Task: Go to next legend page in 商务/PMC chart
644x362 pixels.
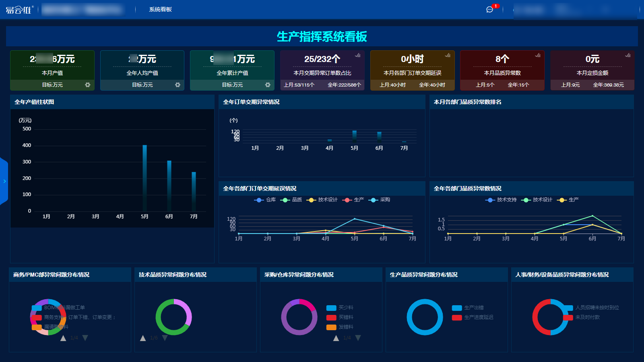Action: [x=85, y=338]
